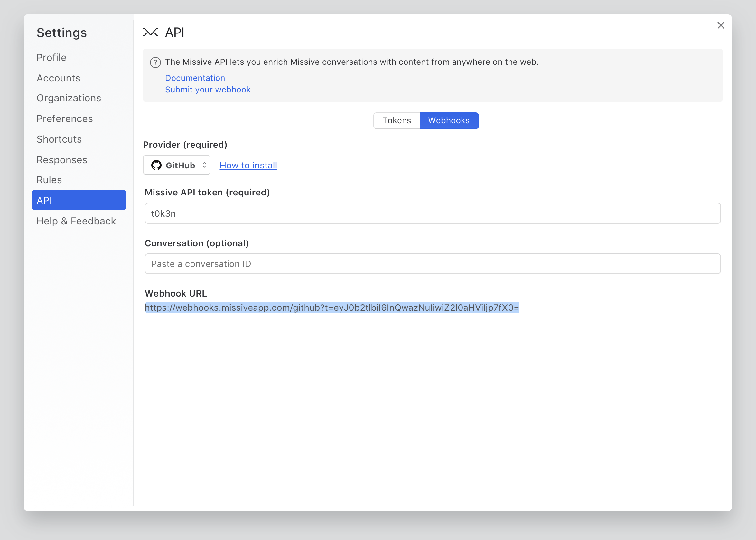Open the Organizations settings section
Viewport: 756px width, 540px height.
69,99
